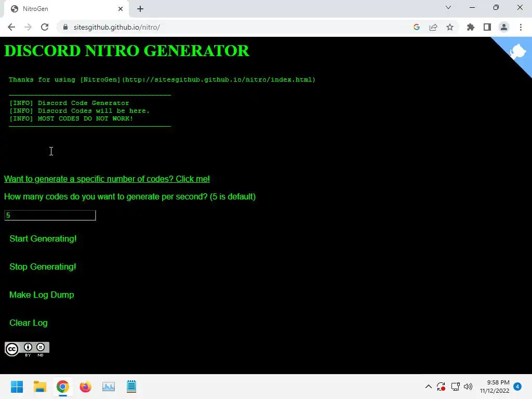Minimize the Chrome window
532x399 pixels.
(x=472, y=7)
